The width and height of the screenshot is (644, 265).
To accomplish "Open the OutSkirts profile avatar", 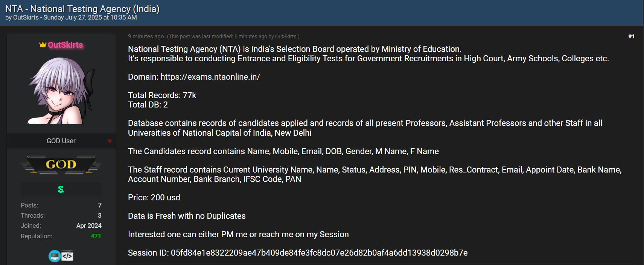I will [x=61, y=91].
